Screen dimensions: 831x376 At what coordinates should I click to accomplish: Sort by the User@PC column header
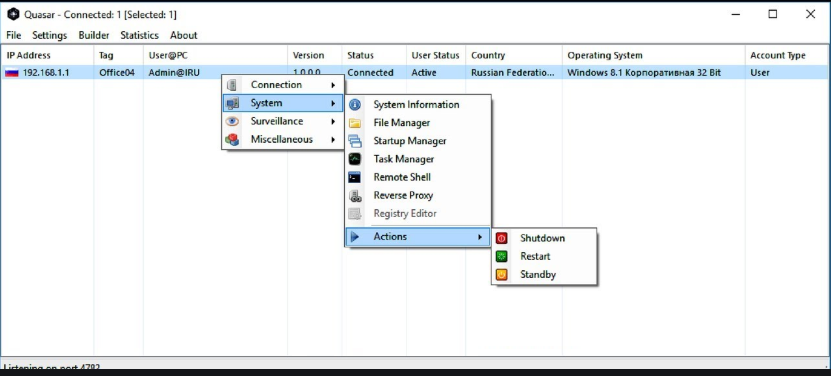pyautogui.click(x=215, y=55)
